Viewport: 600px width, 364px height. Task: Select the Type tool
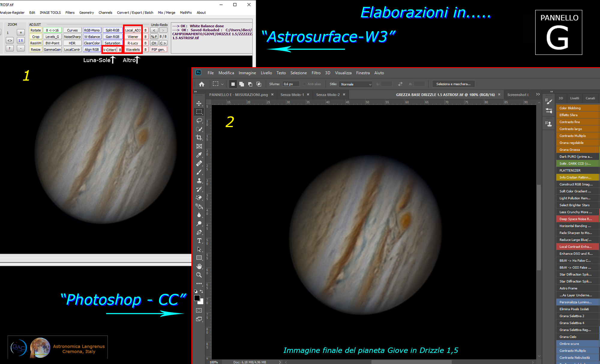coord(199,241)
